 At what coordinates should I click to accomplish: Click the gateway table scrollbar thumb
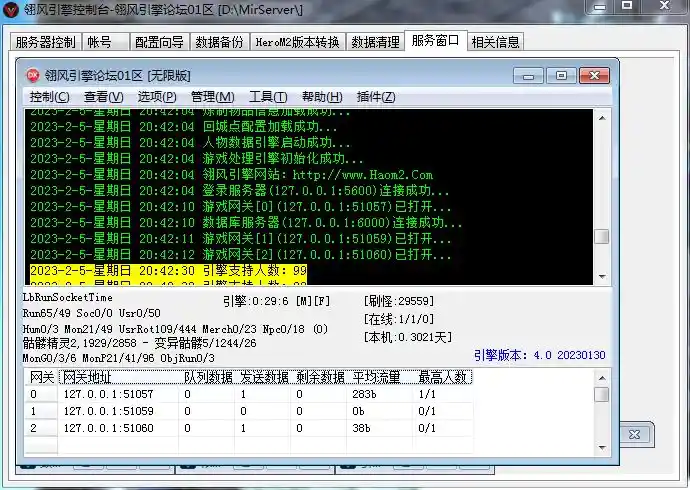[602, 395]
